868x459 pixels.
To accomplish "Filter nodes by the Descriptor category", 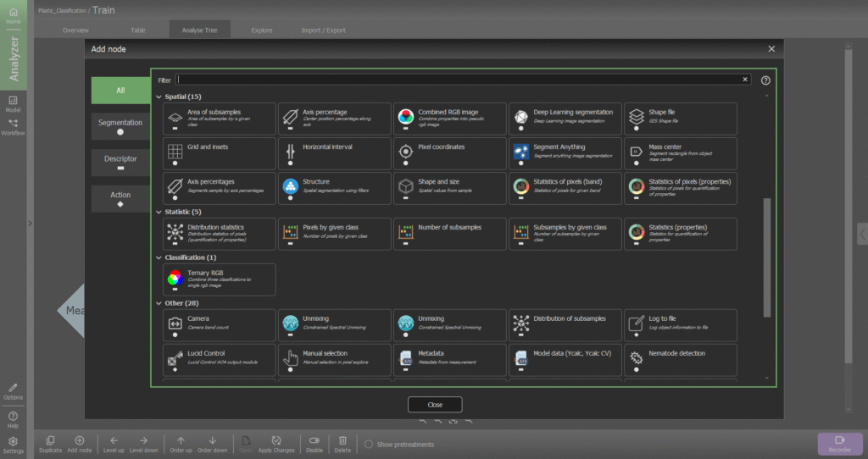I will 120,162.
